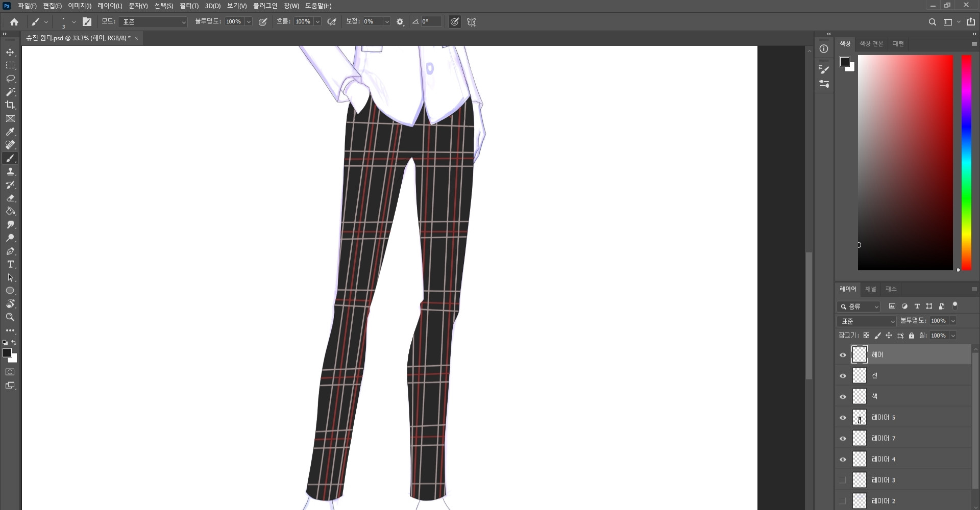Select the Ellipse shape tool
980x510 pixels.
[x=10, y=291]
